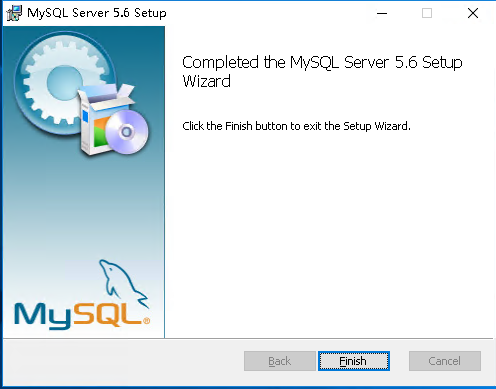Open the installer icon in title bar
The width and height of the screenshot is (496, 389).
pos(14,13)
